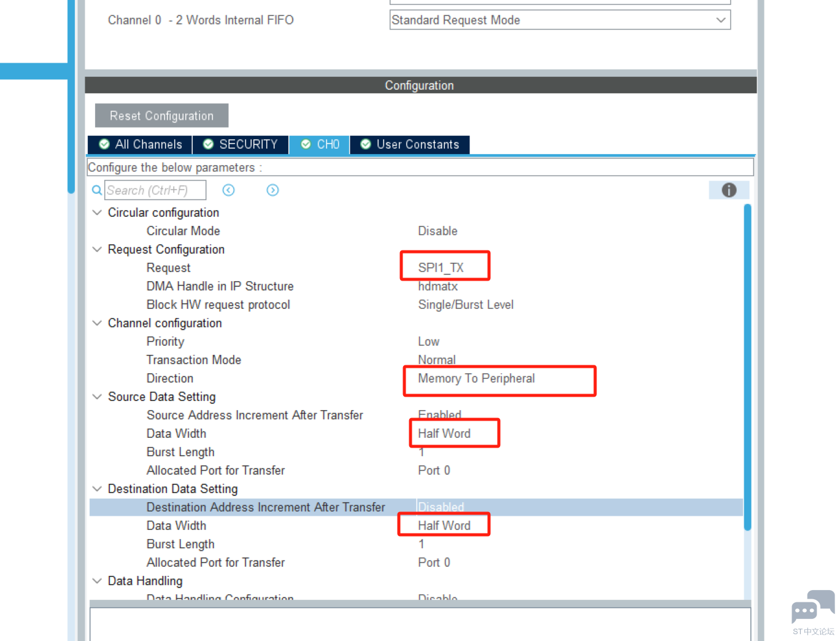The height and width of the screenshot is (641, 840).
Task: Select Transaction Mode row label
Action: click(x=193, y=360)
